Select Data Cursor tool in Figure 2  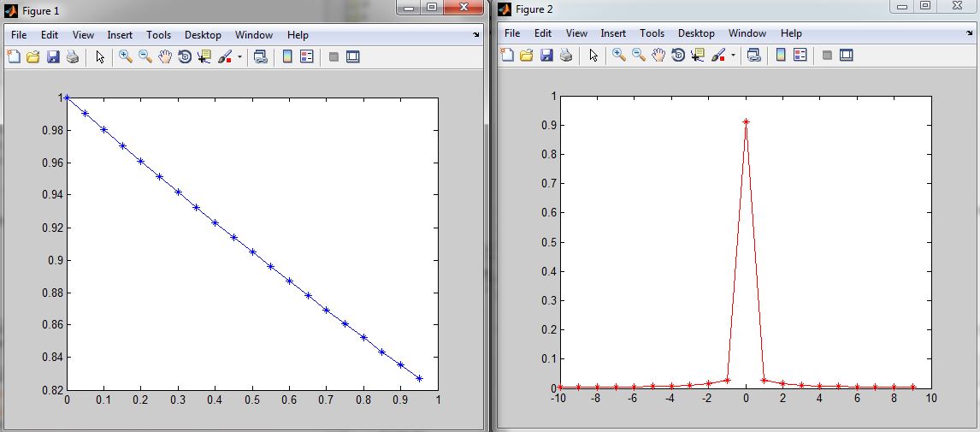point(698,56)
